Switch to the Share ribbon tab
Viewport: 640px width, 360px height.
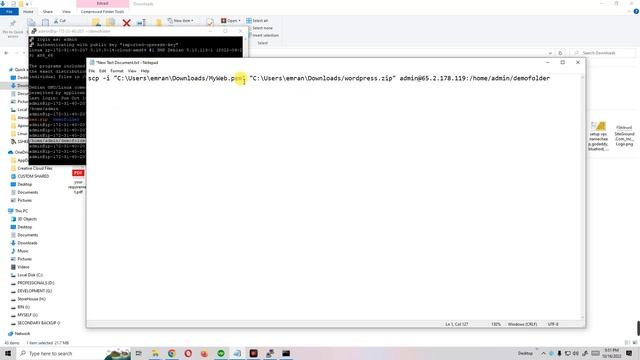point(48,11)
